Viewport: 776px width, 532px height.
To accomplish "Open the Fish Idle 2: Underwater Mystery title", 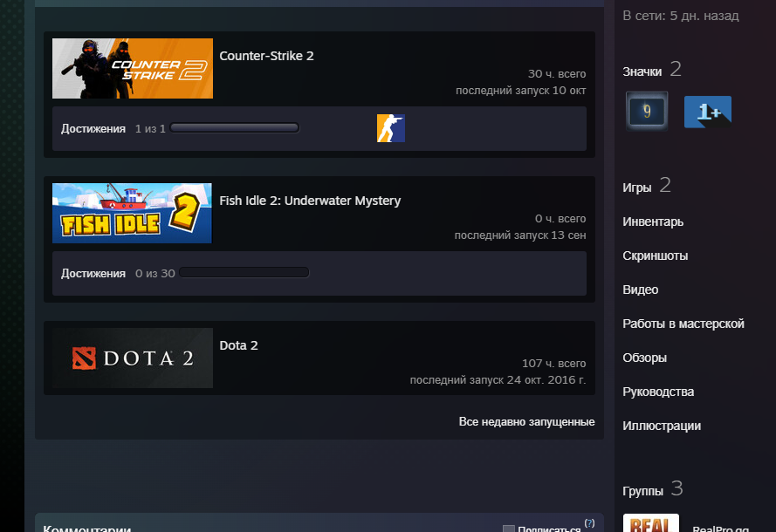I will click(x=310, y=201).
